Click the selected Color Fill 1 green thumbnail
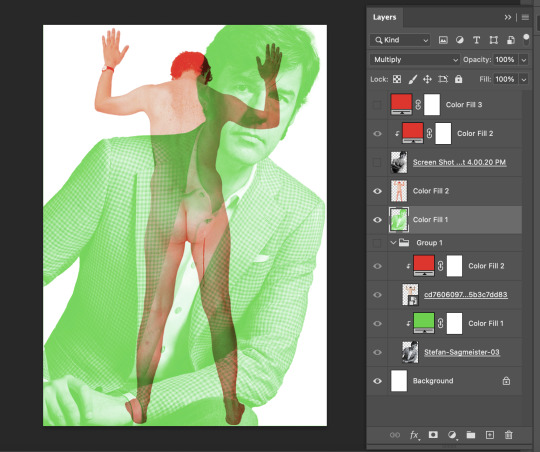Viewport: 540px width, 452px height. [399, 219]
